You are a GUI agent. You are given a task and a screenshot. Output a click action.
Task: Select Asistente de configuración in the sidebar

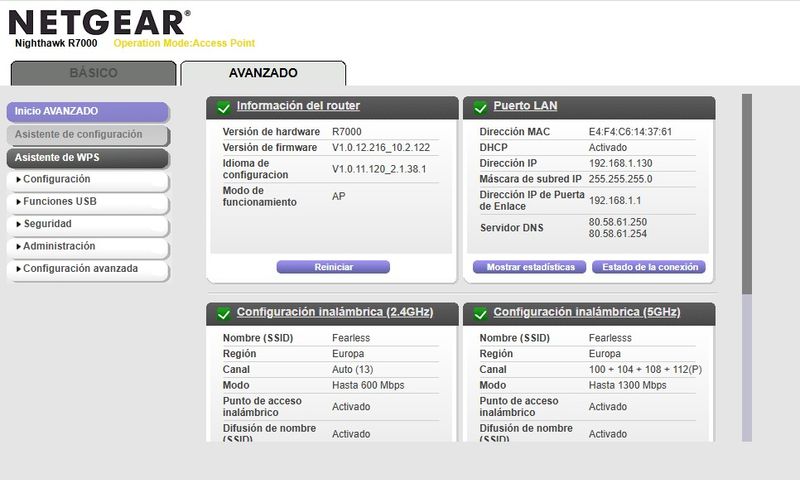[87, 135]
